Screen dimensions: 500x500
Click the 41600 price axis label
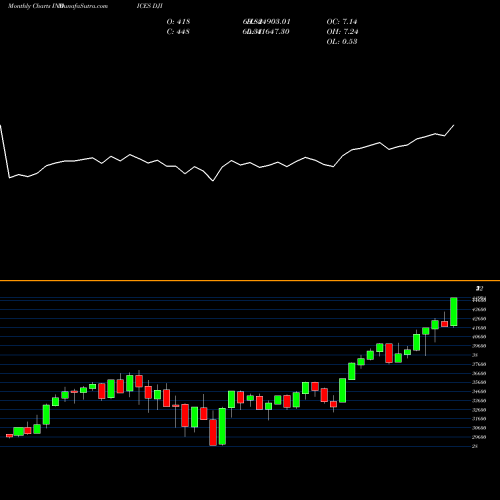[479, 328]
